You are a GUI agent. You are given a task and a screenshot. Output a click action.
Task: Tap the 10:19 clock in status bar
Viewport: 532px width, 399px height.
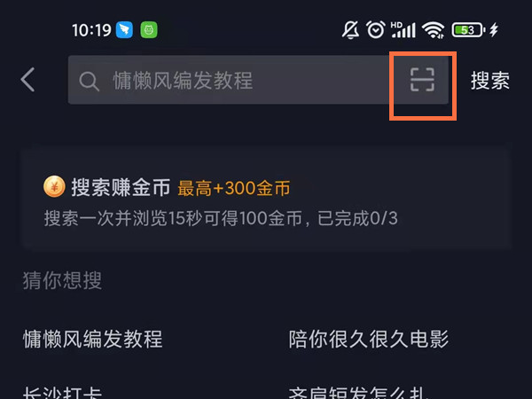[x=91, y=30]
